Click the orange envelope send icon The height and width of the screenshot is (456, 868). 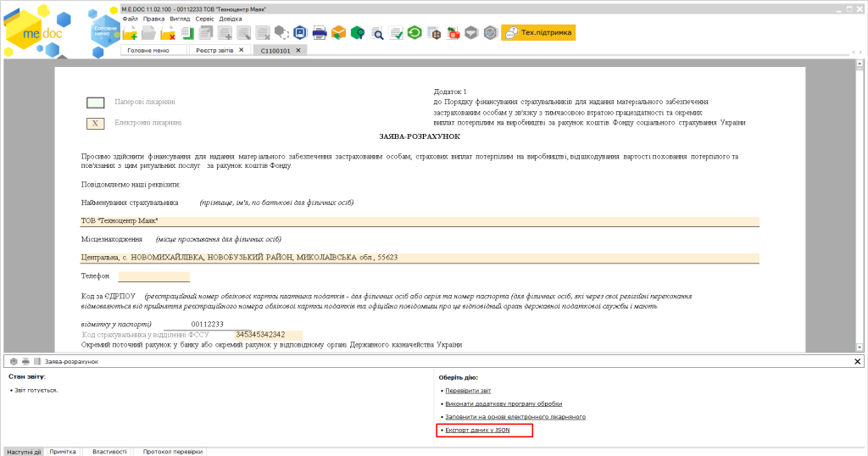pyautogui.click(x=338, y=33)
